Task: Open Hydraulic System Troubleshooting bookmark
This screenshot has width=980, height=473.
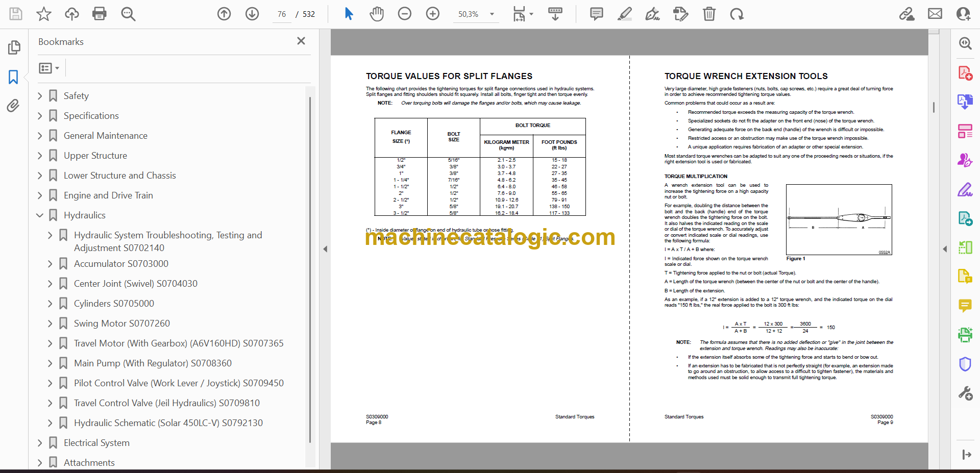Action: tap(168, 241)
